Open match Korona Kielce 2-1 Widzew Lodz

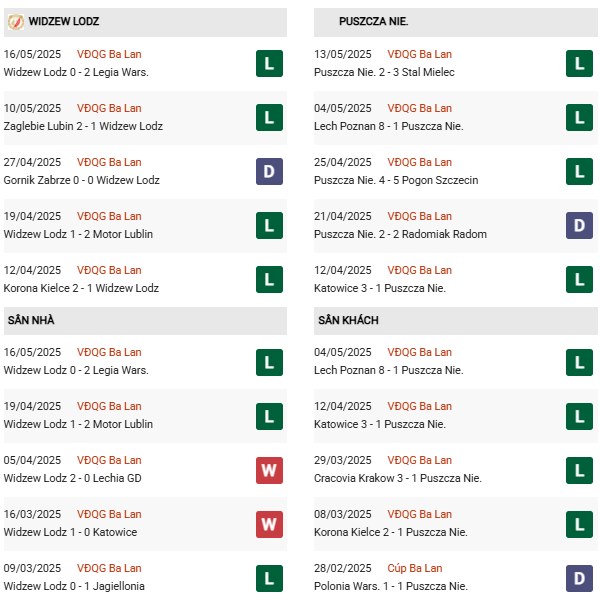pyautogui.click(x=81, y=288)
